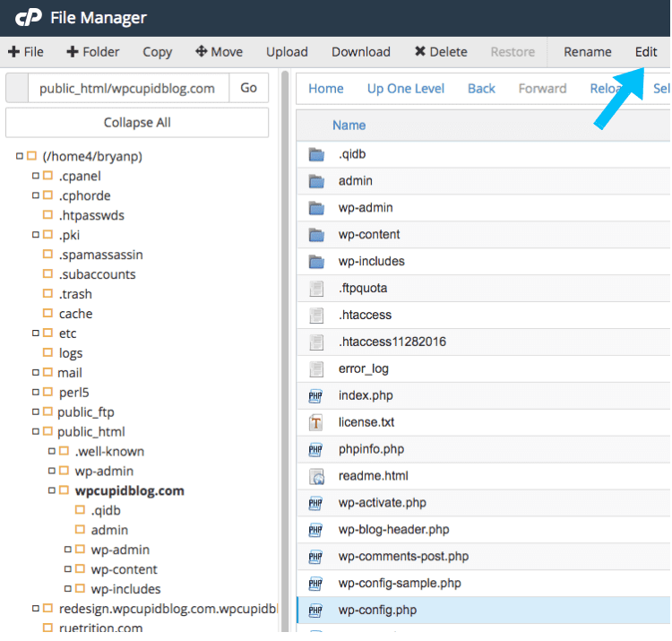Click the Up One Level link
The width and height of the screenshot is (672, 641).
tap(405, 89)
